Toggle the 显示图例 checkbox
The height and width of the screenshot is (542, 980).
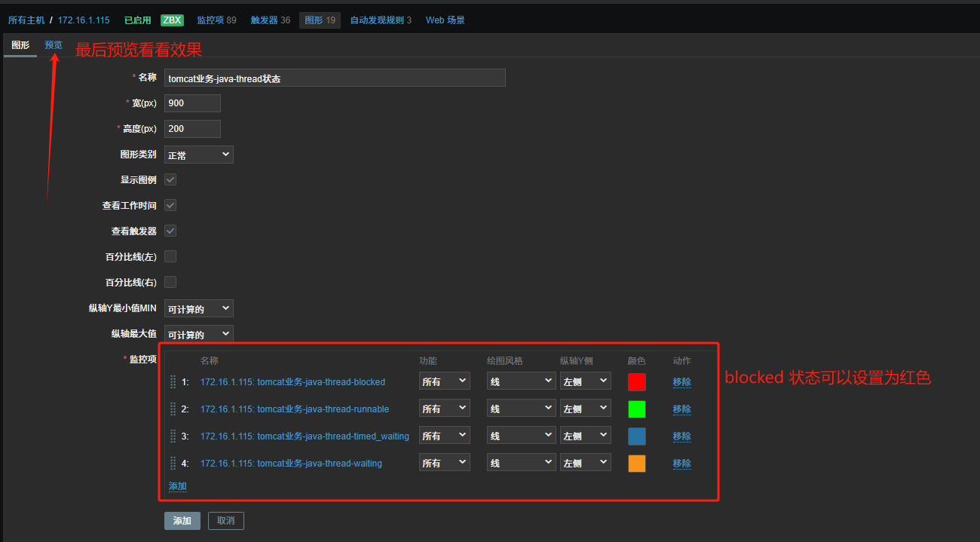(x=170, y=179)
